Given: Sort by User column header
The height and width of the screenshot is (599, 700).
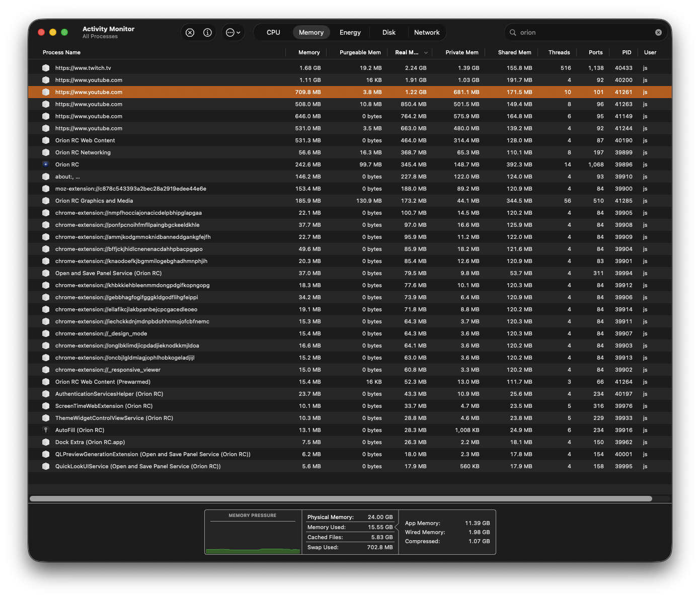Looking at the screenshot, I should [x=650, y=52].
